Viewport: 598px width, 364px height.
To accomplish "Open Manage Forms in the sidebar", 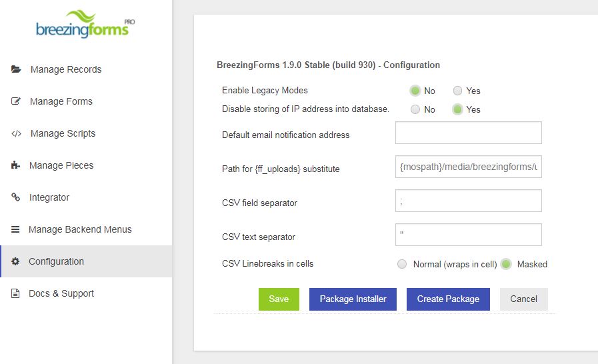I will 61,101.
